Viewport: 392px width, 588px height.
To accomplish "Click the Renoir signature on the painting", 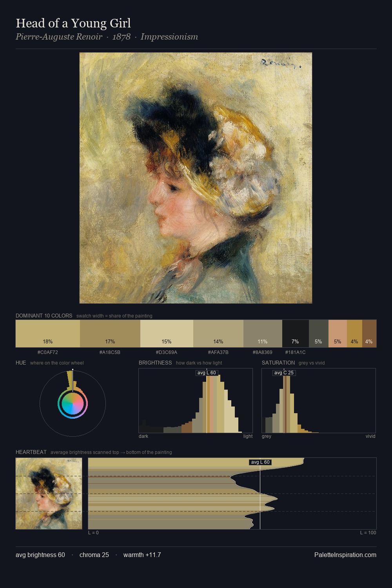I will 281,64.
